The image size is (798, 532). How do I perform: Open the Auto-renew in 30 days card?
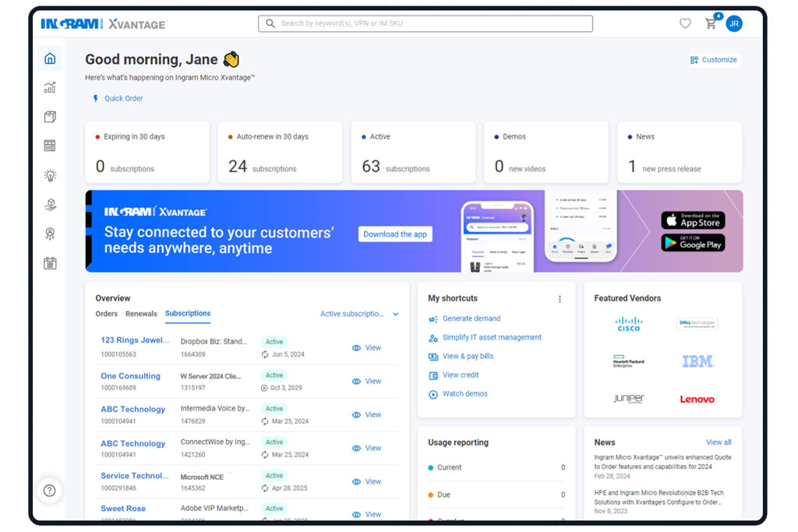(280, 152)
